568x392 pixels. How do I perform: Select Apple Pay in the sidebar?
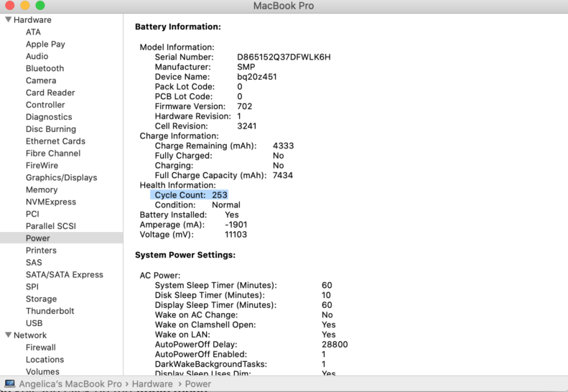click(45, 45)
